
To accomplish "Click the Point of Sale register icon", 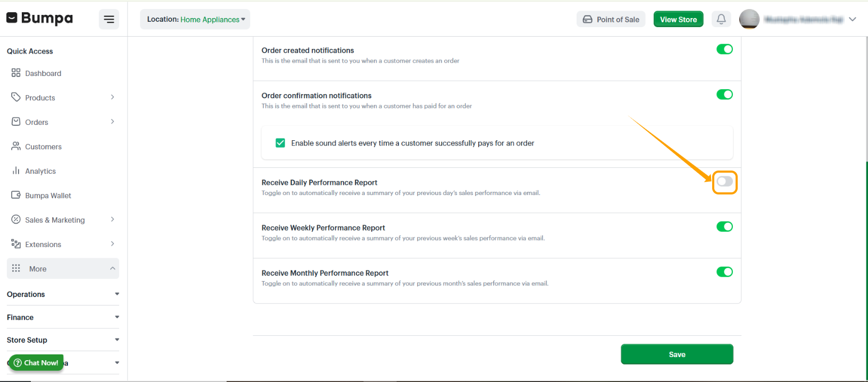I will pyautogui.click(x=588, y=19).
